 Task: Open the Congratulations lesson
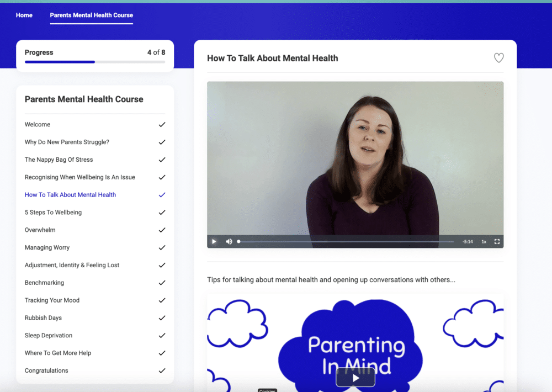click(x=46, y=370)
